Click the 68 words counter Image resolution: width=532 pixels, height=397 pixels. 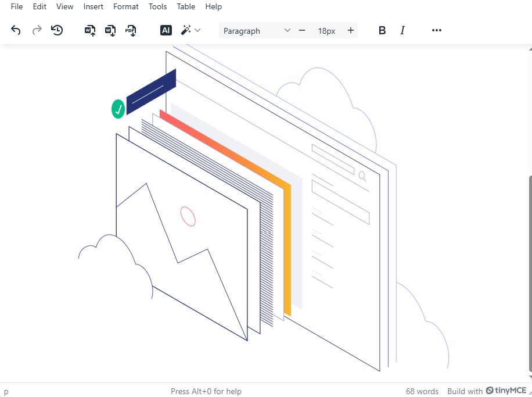(x=422, y=391)
